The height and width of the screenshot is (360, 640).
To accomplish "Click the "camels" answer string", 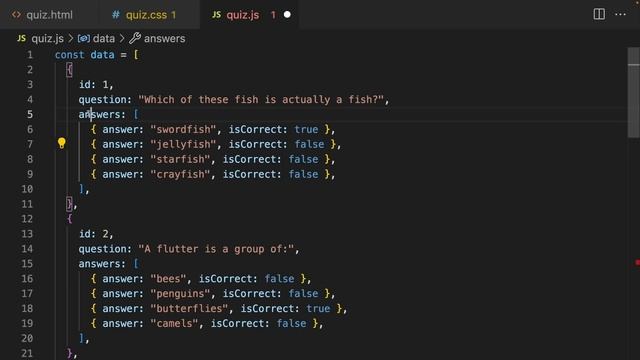I will (174, 323).
